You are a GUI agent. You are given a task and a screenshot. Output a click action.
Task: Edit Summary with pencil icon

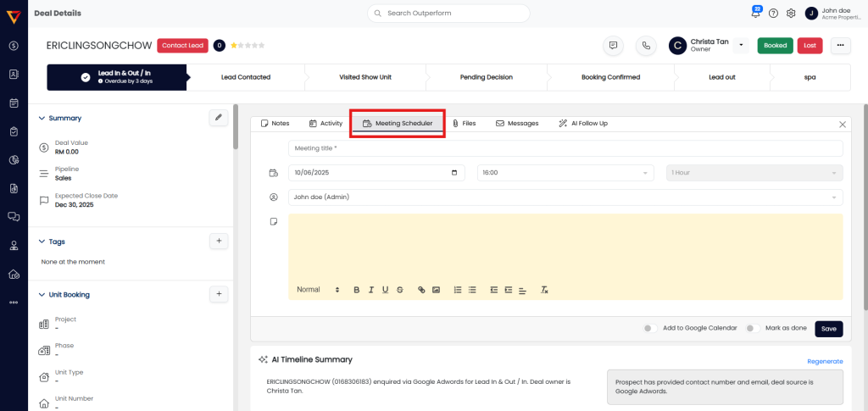[219, 118]
